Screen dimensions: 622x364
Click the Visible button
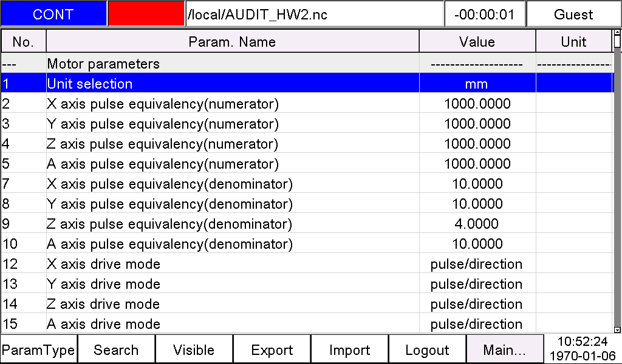(194, 349)
